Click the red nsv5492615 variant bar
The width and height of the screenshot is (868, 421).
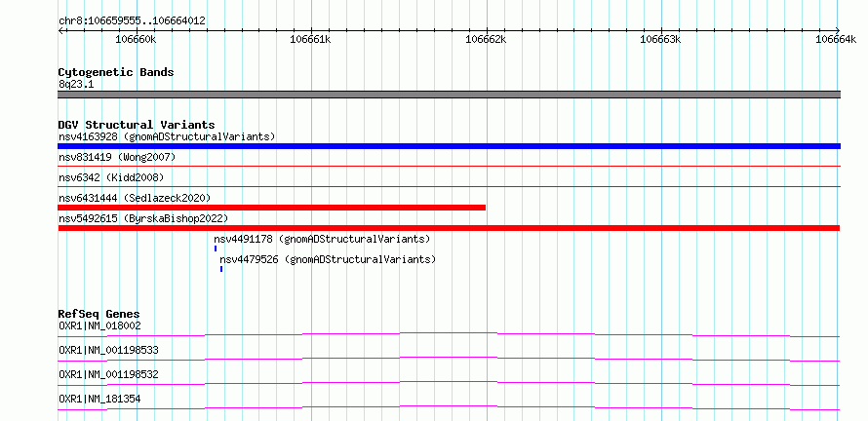449,228
